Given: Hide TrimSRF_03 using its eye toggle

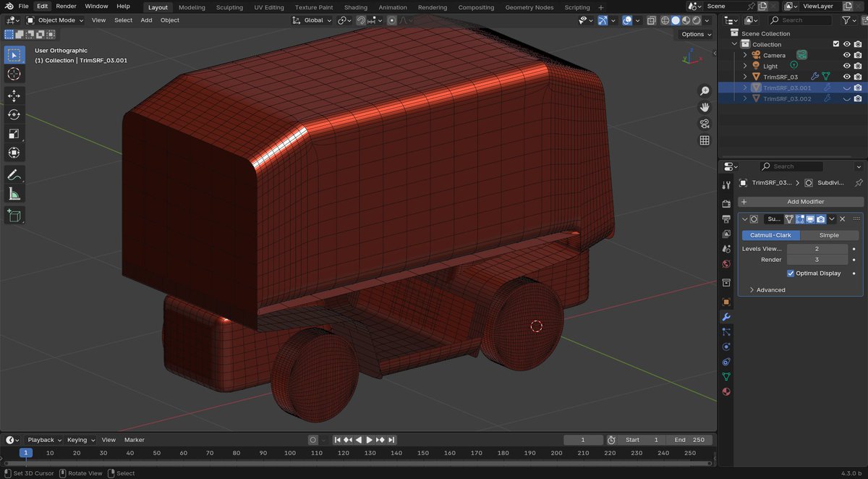Looking at the screenshot, I should click(846, 76).
